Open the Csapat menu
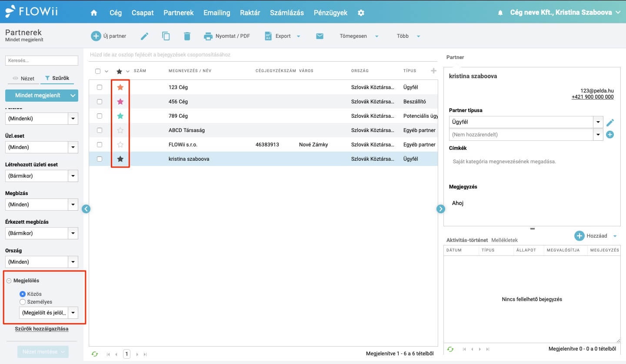Screen dimensions: 626x364 [143, 13]
